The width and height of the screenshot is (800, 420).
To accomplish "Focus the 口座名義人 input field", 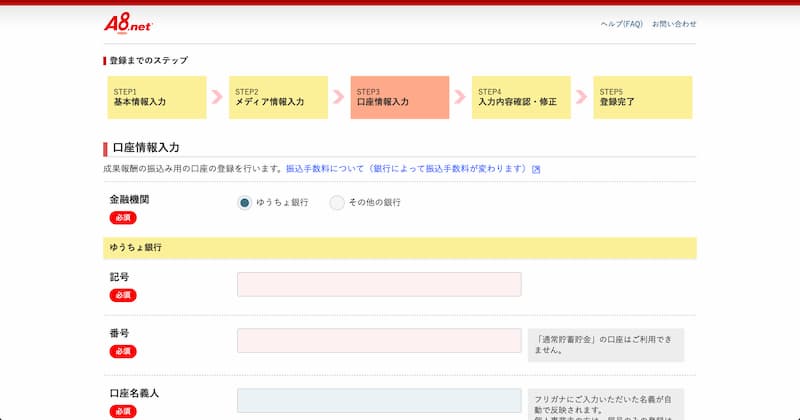I will pyautogui.click(x=379, y=401).
